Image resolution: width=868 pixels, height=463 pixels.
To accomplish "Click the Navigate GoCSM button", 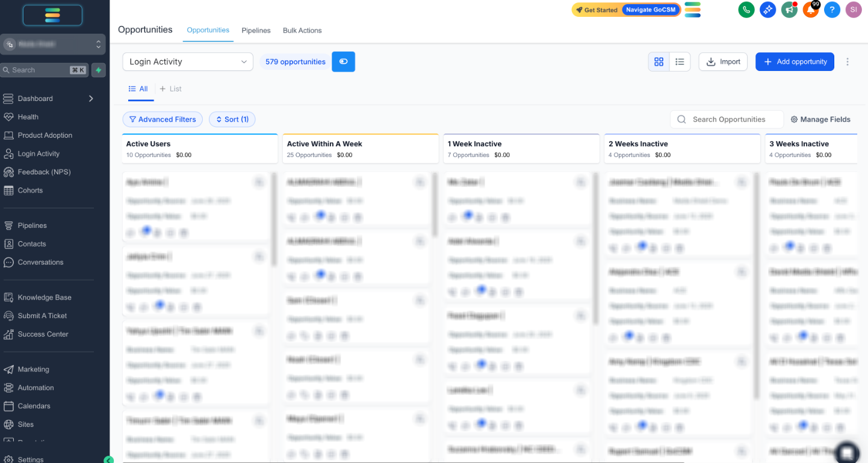I will point(651,10).
